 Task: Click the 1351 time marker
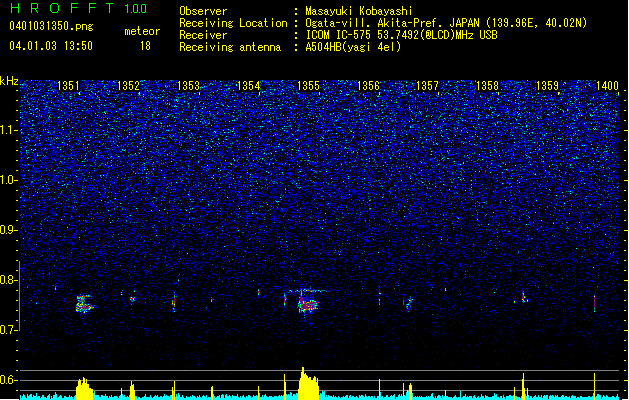pos(69,85)
